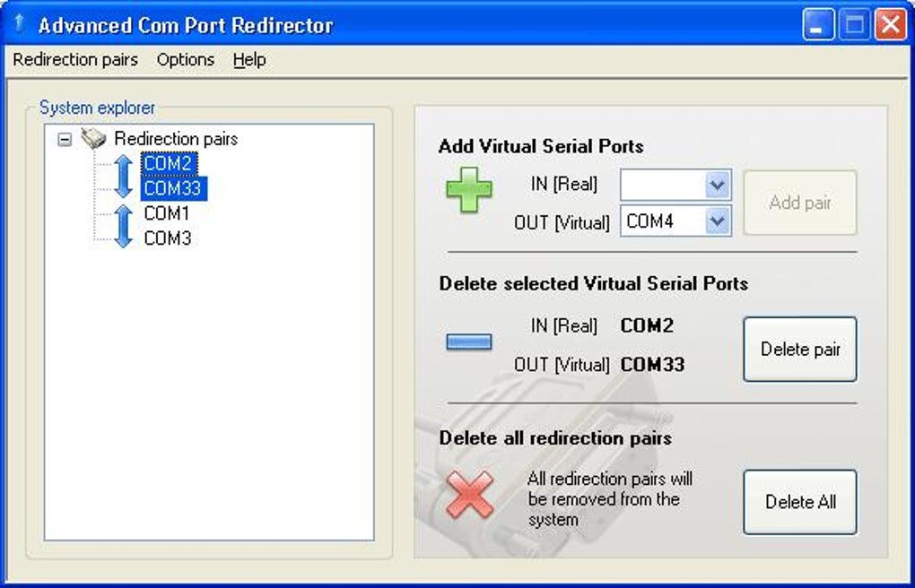Click the arrow icon for COM2/COM33 pair
Image resolution: width=915 pixels, height=588 pixels.
tap(124, 177)
